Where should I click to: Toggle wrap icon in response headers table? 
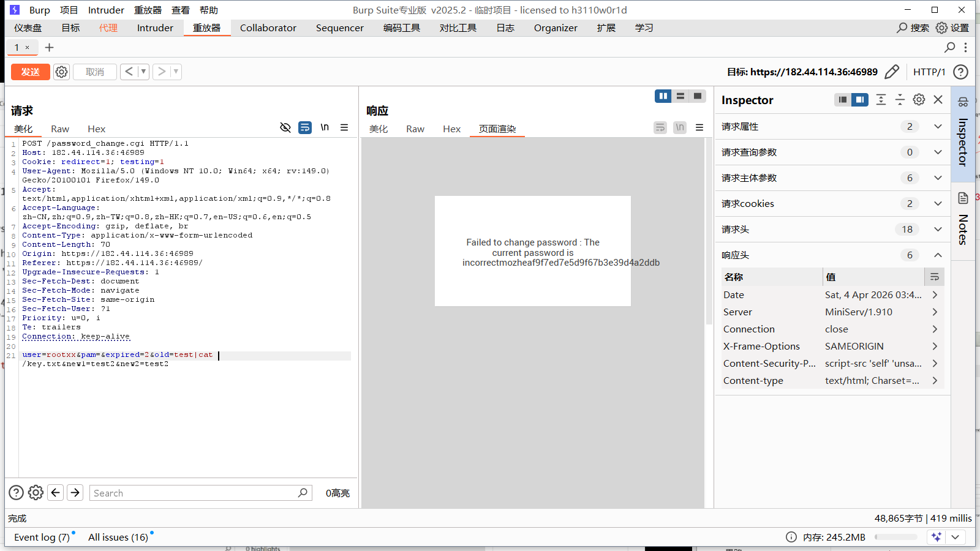tap(935, 277)
